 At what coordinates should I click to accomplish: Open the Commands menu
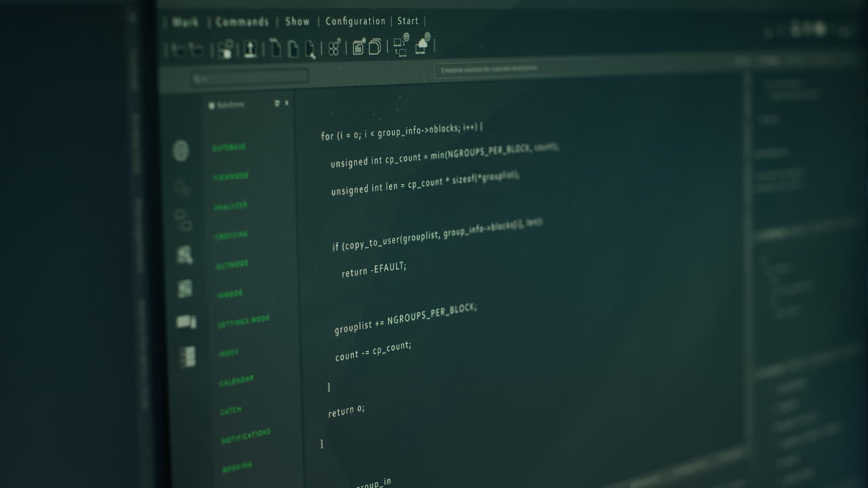click(x=241, y=21)
